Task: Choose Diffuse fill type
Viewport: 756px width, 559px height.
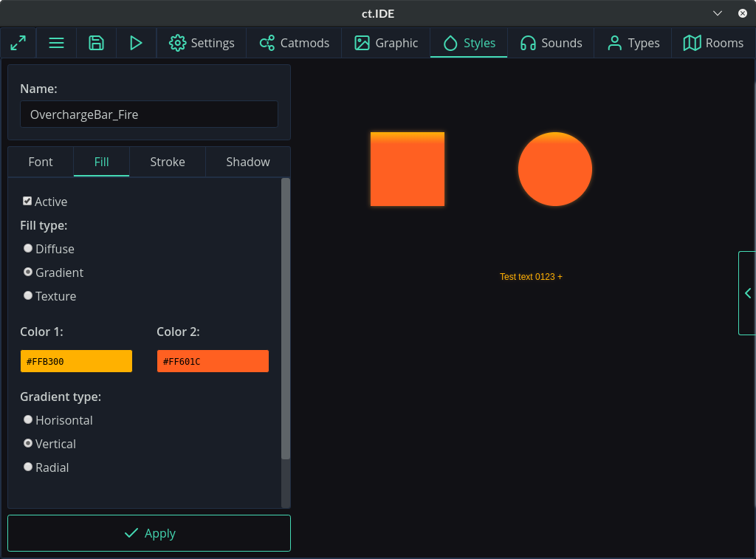Action: point(28,248)
